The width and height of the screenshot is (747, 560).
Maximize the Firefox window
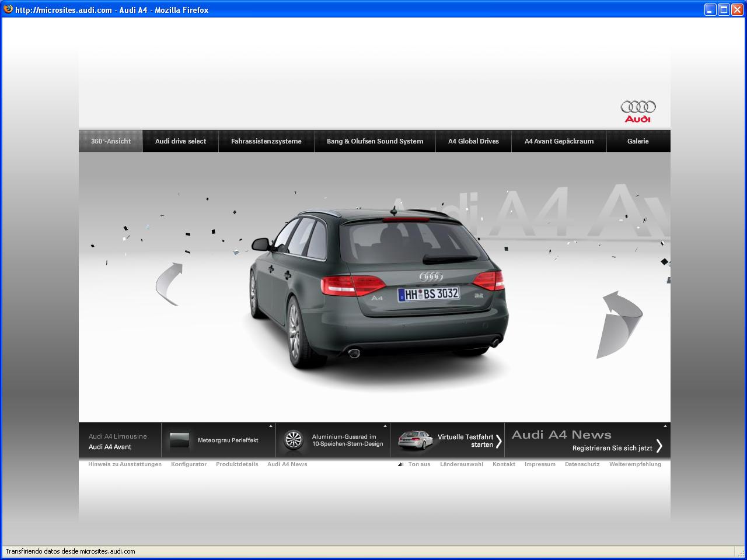tap(724, 9)
